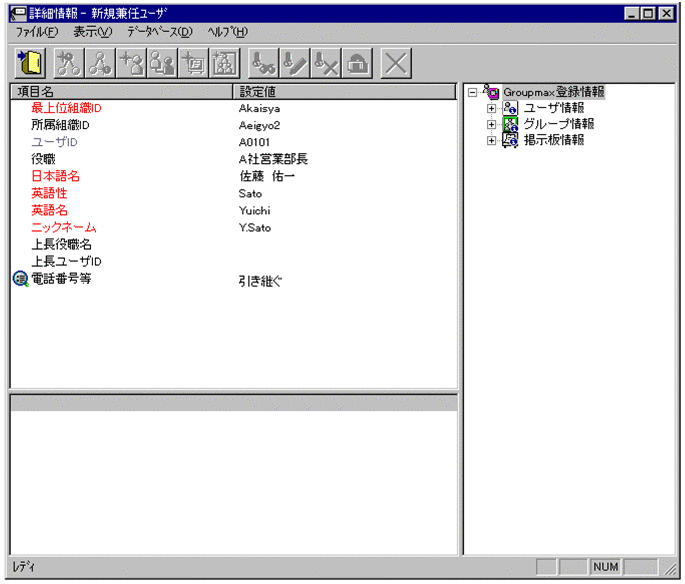This screenshot has height=584, width=685.
Task: Click the key with pencil toolbar icon
Action: coord(295,63)
